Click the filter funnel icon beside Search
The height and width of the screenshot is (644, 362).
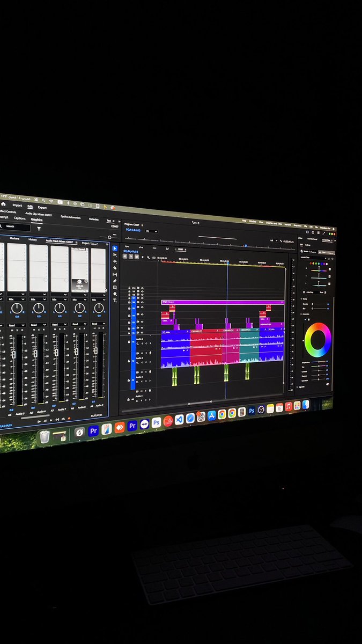click(39, 229)
